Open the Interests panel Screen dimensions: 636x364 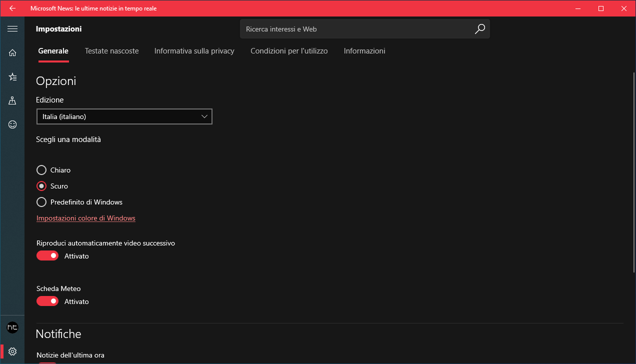coord(12,76)
